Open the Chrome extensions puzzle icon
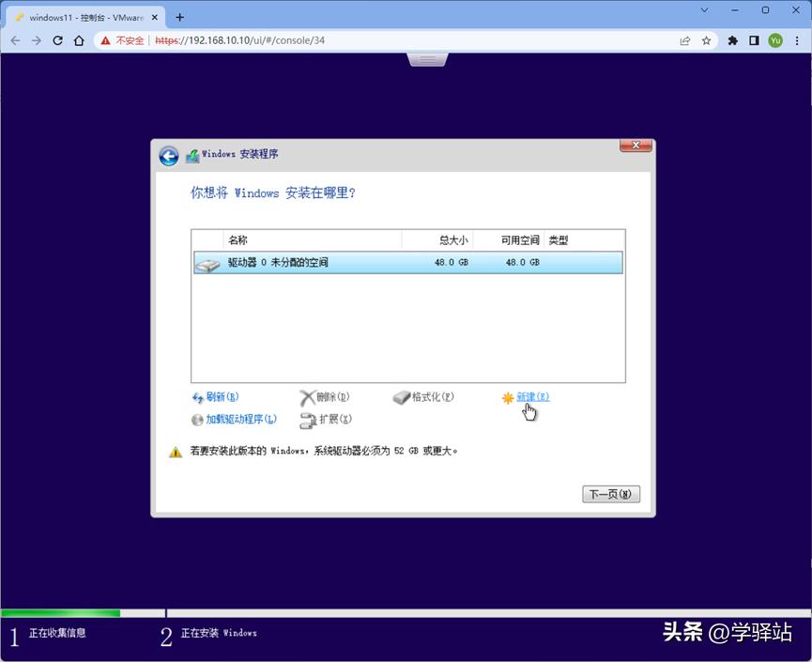The width and height of the screenshot is (812, 662). coord(732,40)
